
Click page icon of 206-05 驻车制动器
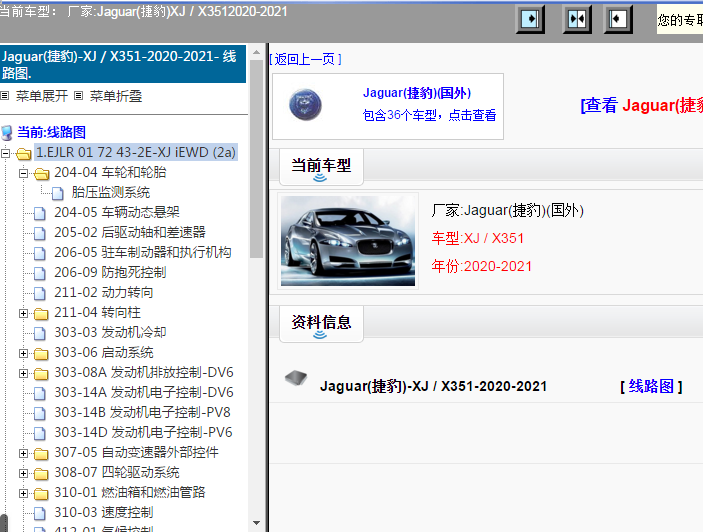tap(40, 254)
